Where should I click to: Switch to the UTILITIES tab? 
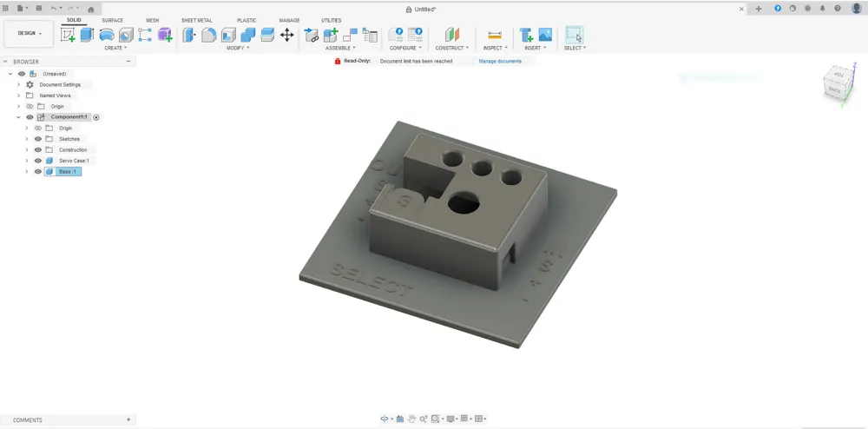tap(331, 21)
